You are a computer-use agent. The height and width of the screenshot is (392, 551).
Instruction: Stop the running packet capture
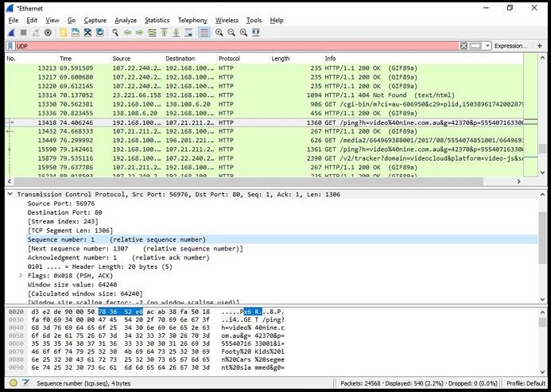pos(24,33)
